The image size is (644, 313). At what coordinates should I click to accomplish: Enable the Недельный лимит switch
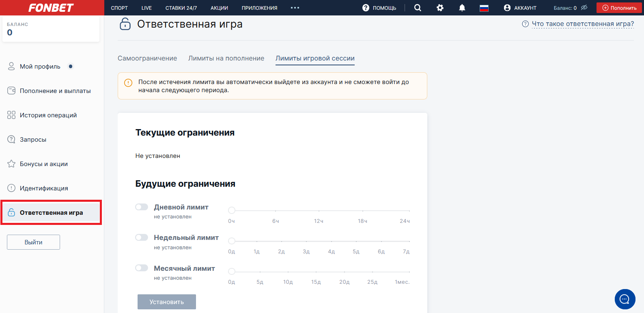(142, 237)
